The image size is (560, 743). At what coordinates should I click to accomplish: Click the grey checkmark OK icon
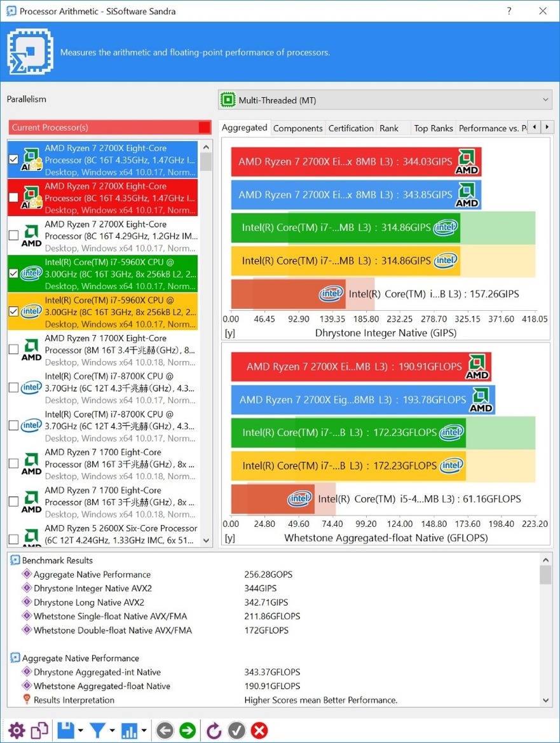tap(237, 730)
